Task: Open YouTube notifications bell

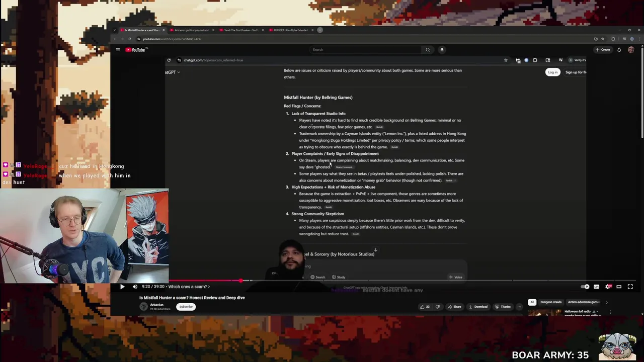Action: coord(619,50)
